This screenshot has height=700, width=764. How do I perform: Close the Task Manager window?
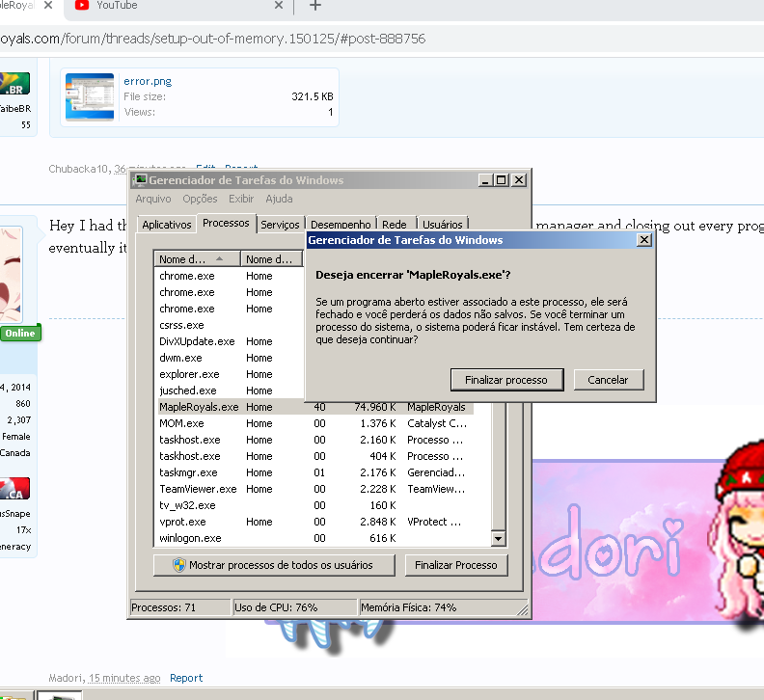(519, 180)
